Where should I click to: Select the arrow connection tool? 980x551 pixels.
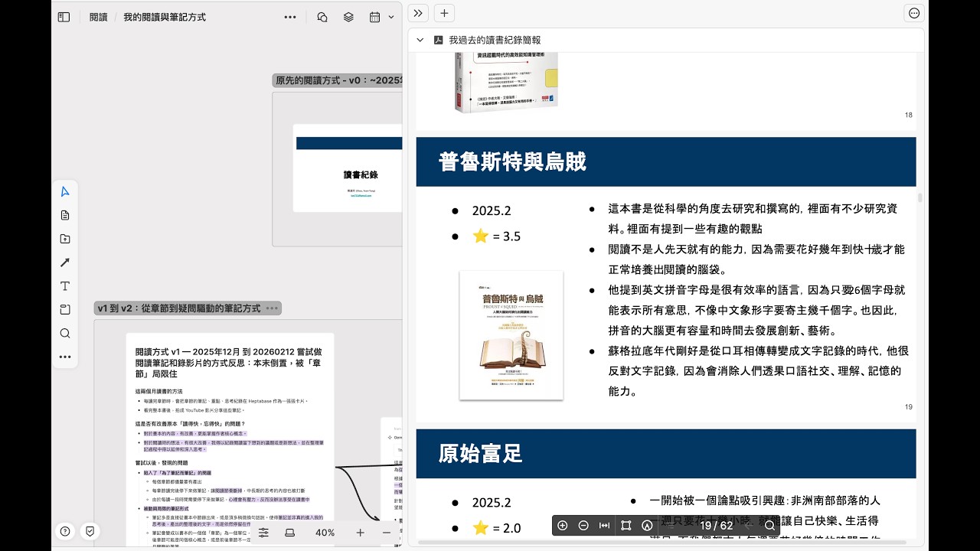coord(65,262)
